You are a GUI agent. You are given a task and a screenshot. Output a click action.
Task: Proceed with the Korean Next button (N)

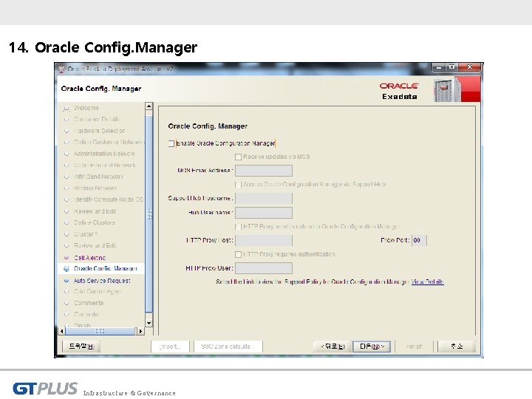372,347
